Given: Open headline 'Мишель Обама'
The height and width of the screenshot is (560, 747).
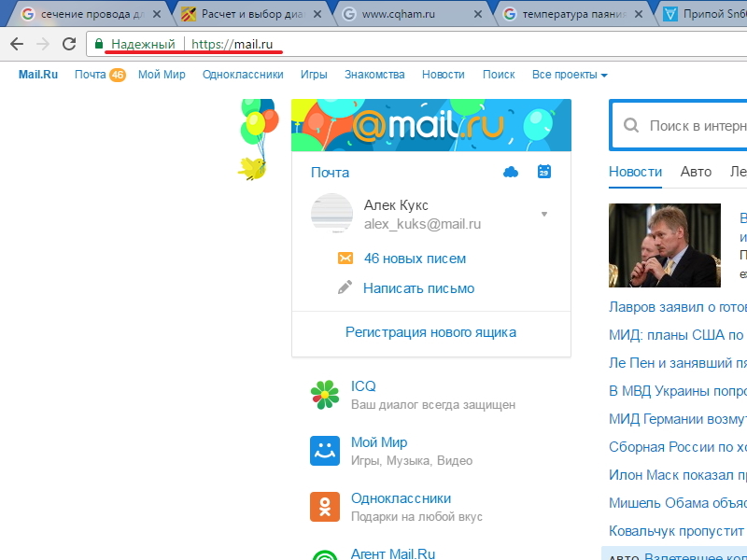Looking at the screenshot, I should tap(678, 503).
